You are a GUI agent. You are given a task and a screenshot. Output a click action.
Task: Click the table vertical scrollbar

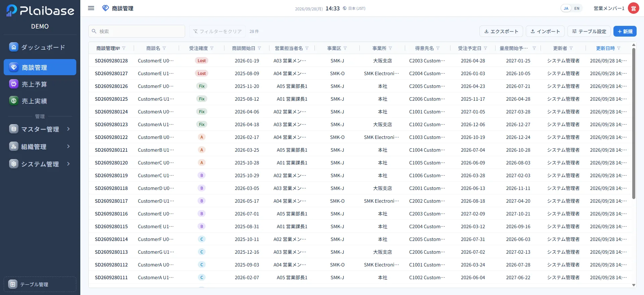pos(634,123)
